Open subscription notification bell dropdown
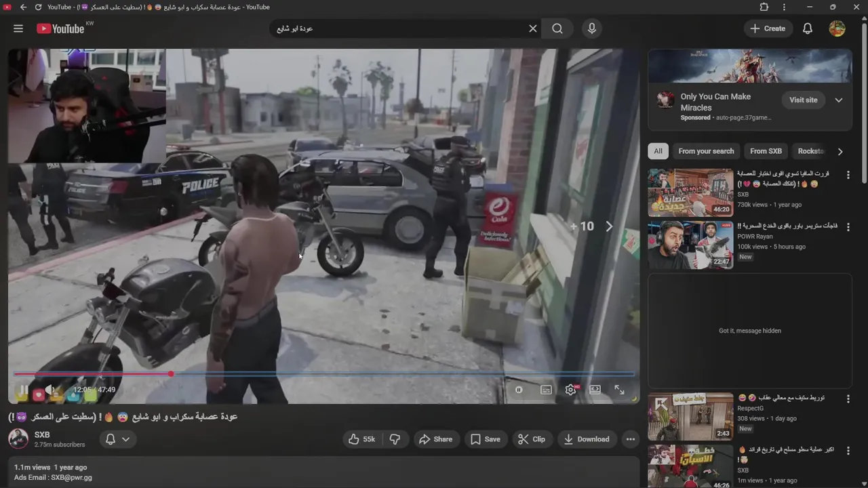The image size is (868, 488). 117,439
